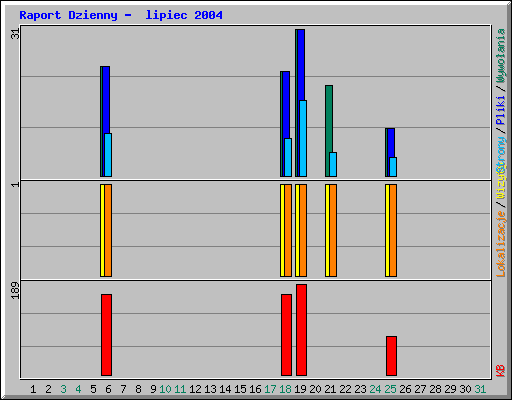Click the yellow Wizyty bar for day 18
This screenshot has height=400, width=512.
click(x=282, y=230)
